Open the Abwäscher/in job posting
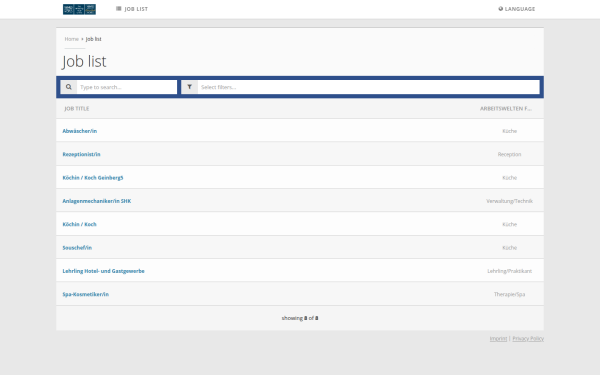The width and height of the screenshot is (600, 375). (x=80, y=131)
